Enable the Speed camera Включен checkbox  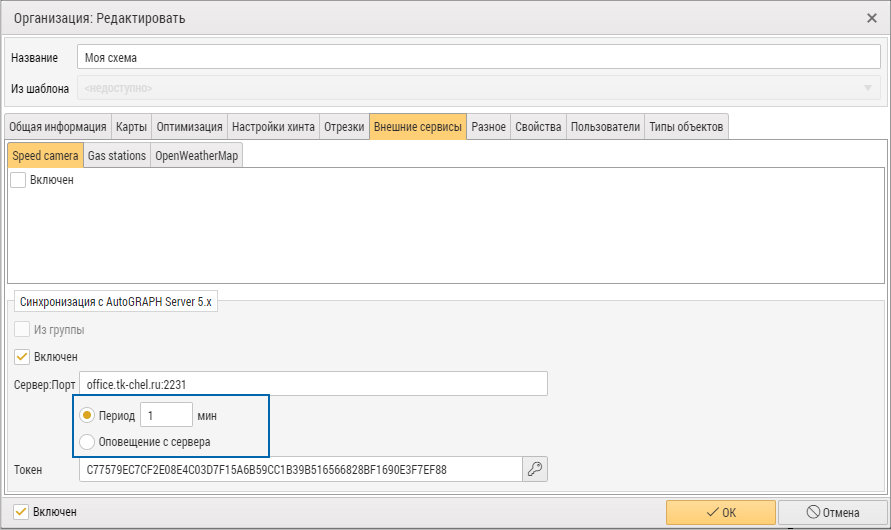(x=18, y=180)
